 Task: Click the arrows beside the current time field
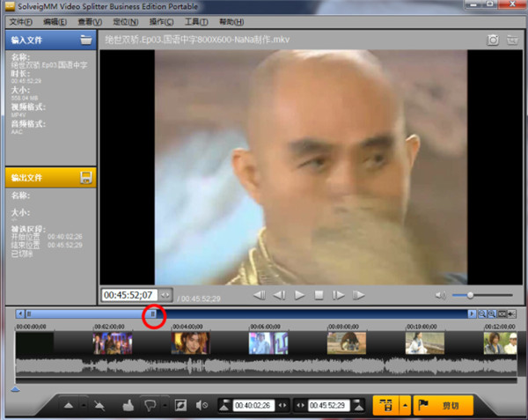165,295
